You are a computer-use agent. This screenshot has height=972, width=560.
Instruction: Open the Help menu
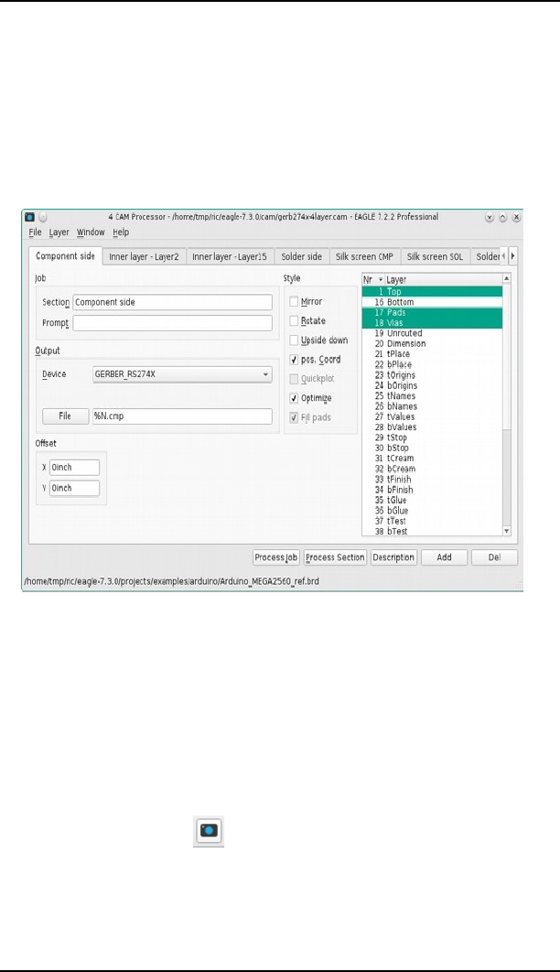pos(121,232)
